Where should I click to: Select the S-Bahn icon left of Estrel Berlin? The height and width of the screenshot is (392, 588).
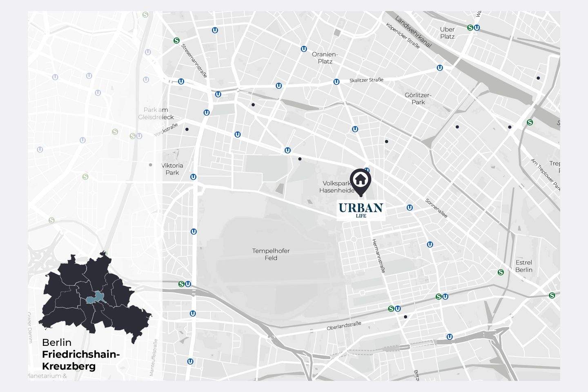point(501,272)
